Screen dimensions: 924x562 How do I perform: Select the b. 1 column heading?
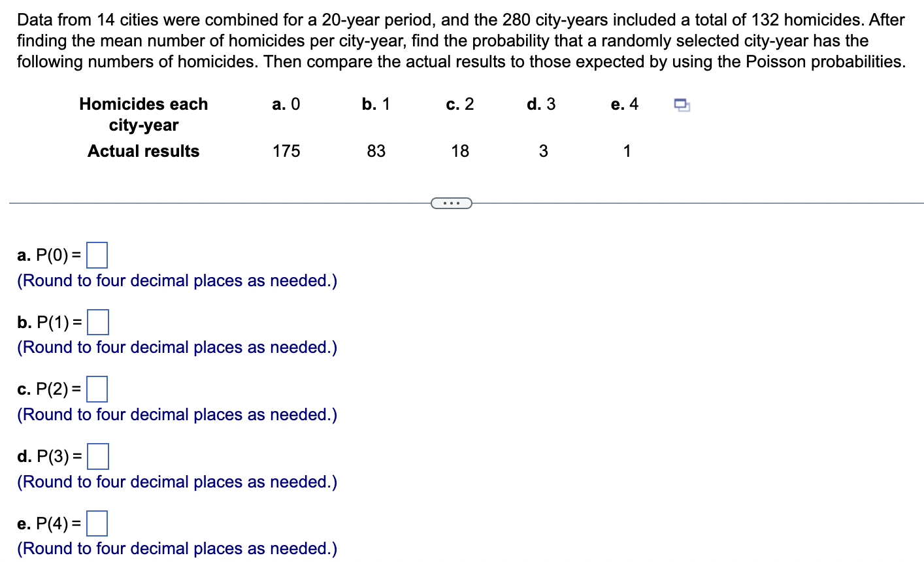click(376, 103)
